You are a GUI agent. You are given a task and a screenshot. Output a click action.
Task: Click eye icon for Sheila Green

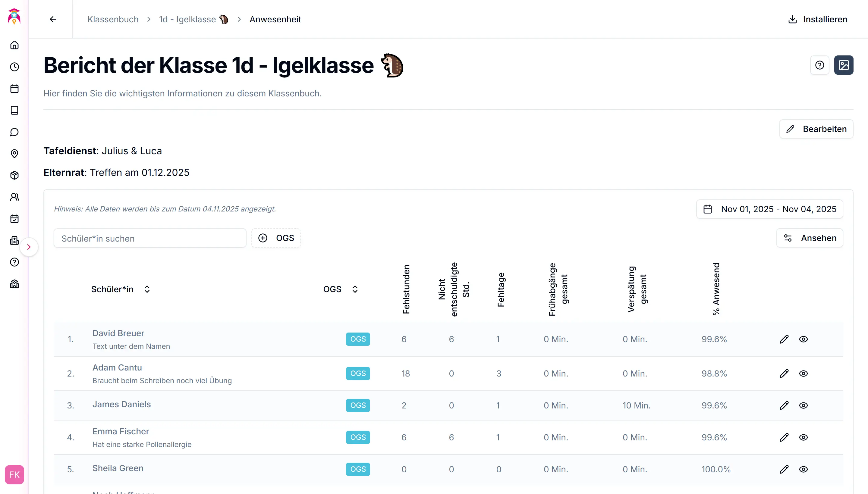coord(803,469)
